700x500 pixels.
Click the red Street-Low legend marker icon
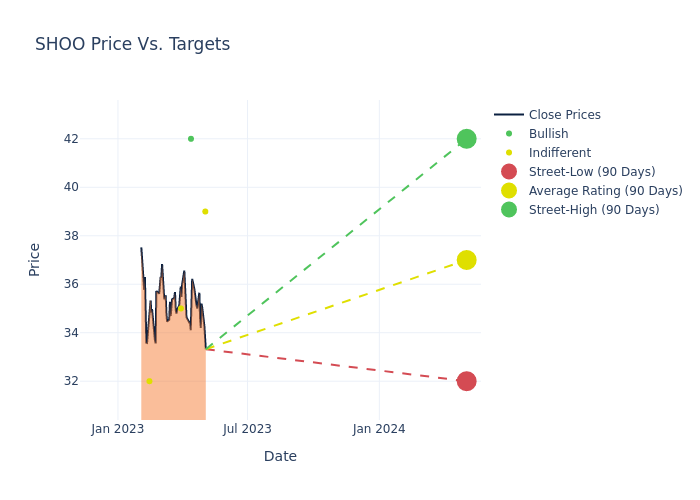click(509, 172)
